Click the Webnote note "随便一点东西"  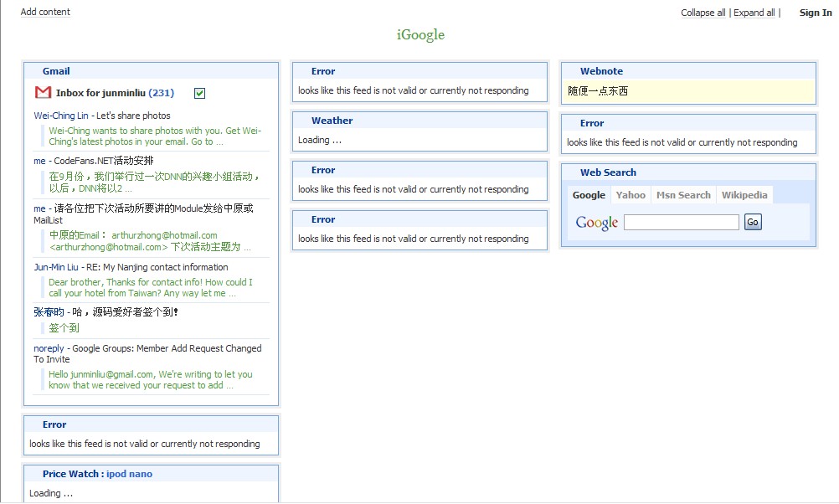tap(598, 91)
